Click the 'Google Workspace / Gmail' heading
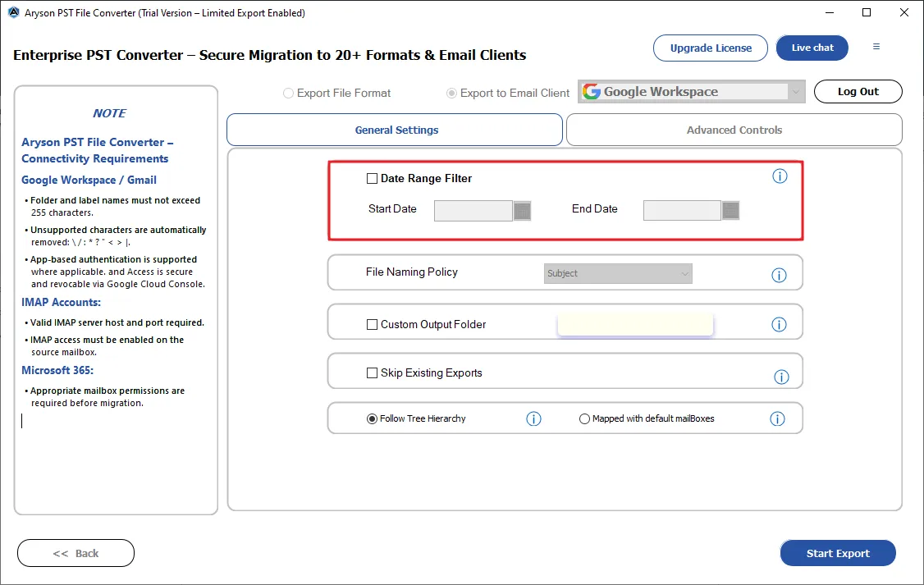Screen dimensions: 924x585 pyautogui.click(x=89, y=180)
